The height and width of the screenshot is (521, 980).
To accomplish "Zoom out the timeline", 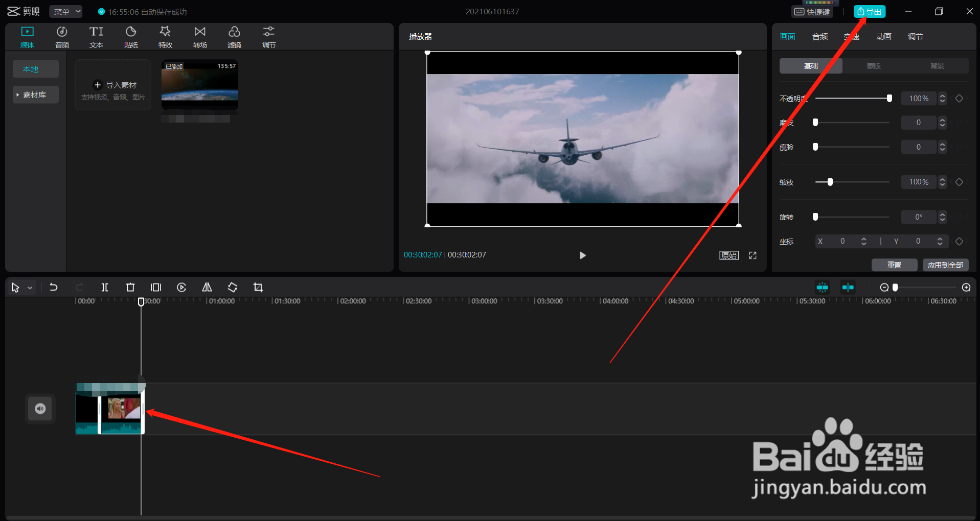I will (x=884, y=288).
